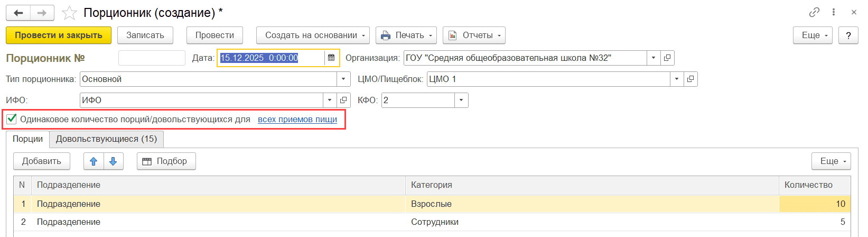Open ЦМО/Пищеблок record via open icon
Image resolution: width=868 pixels, height=237 pixels.
[690, 79]
